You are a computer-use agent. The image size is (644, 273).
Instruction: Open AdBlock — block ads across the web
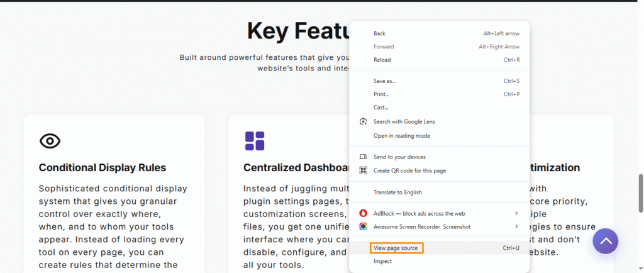point(440,213)
